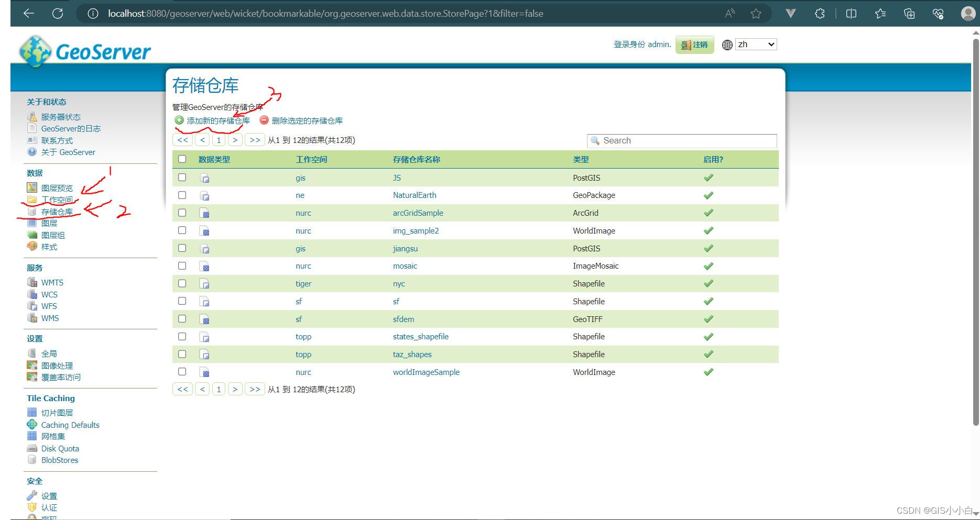Click the 图像处理 image processing icon
Image resolution: width=980 pixels, height=520 pixels.
tap(32, 366)
